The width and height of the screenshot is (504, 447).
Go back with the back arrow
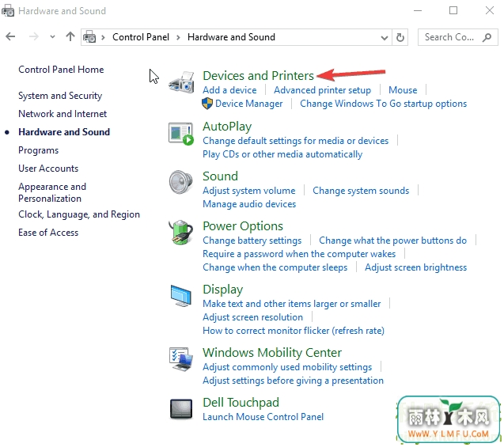(x=10, y=37)
